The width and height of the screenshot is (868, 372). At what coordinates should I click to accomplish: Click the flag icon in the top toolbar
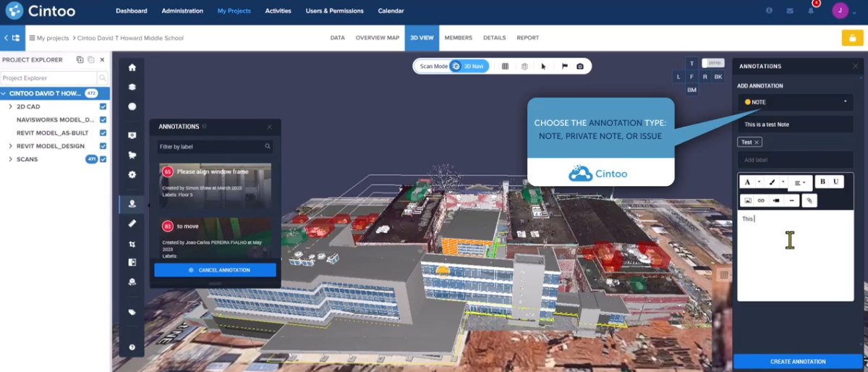(564, 67)
